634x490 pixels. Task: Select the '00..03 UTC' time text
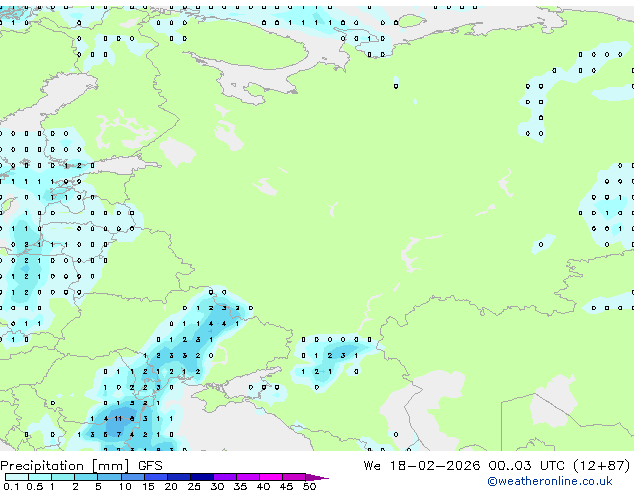point(526,465)
